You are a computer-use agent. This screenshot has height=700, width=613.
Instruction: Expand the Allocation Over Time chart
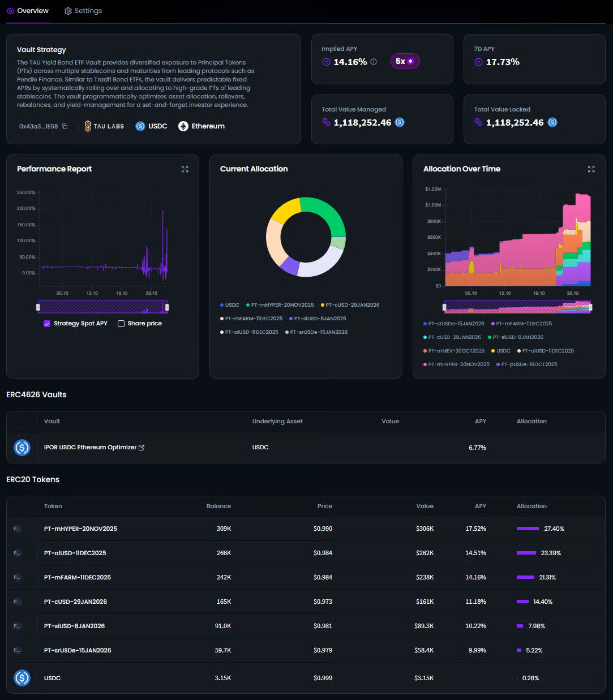pos(591,169)
